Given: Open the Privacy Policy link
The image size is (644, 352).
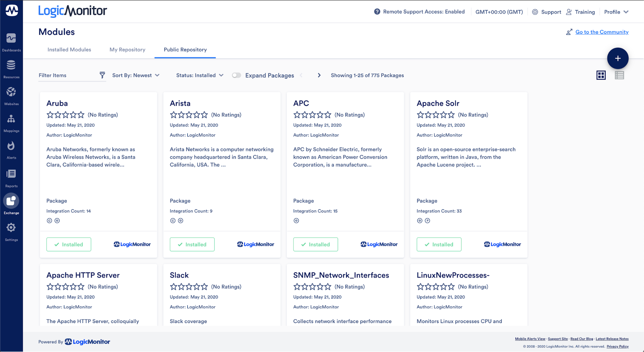Looking at the screenshot, I should click(618, 347).
